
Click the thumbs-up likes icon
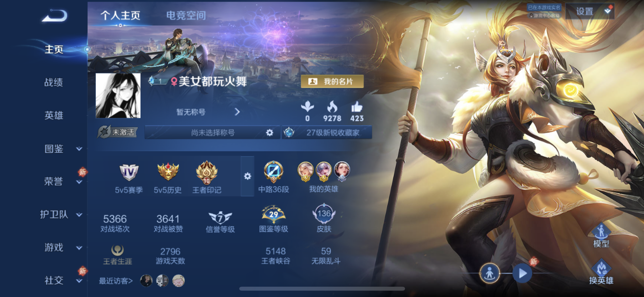click(x=357, y=107)
